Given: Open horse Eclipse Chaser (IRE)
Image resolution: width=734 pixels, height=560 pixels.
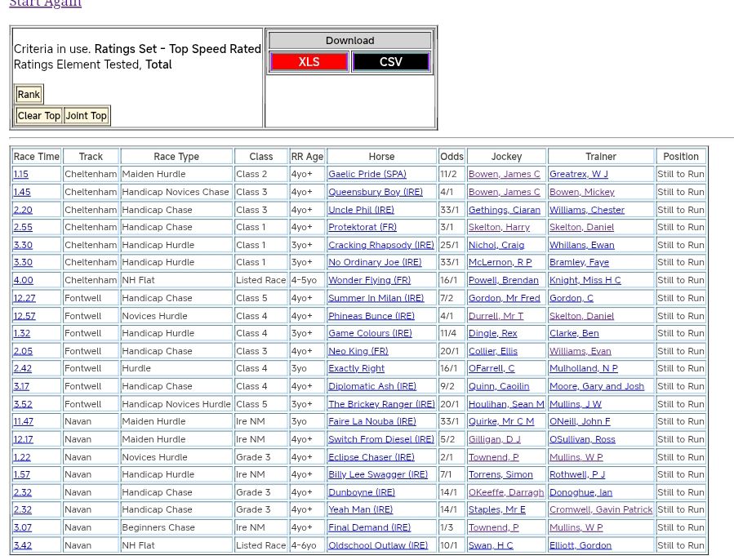Looking at the screenshot, I should click(371, 458).
